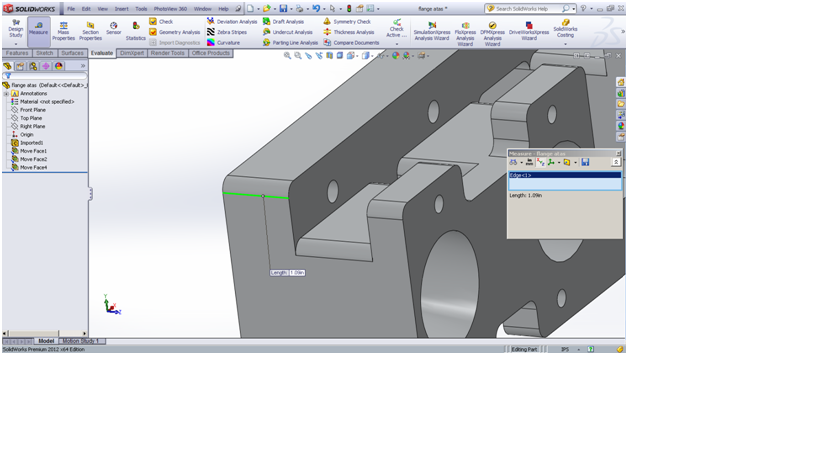This screenshot has width=819, height=460.
Task: Click the DFMXpress Analysis Wizard icon
Action: pos(492,30)
